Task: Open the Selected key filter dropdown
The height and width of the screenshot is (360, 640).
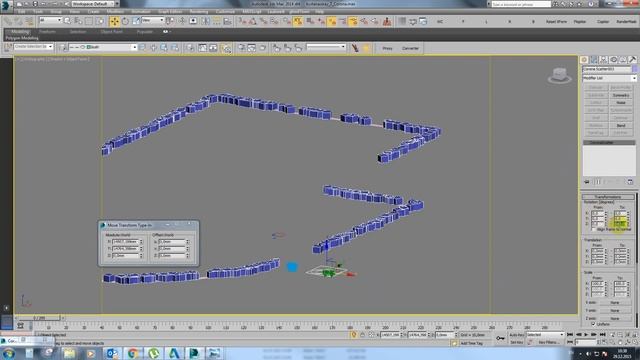Action: tap(545, 335)
